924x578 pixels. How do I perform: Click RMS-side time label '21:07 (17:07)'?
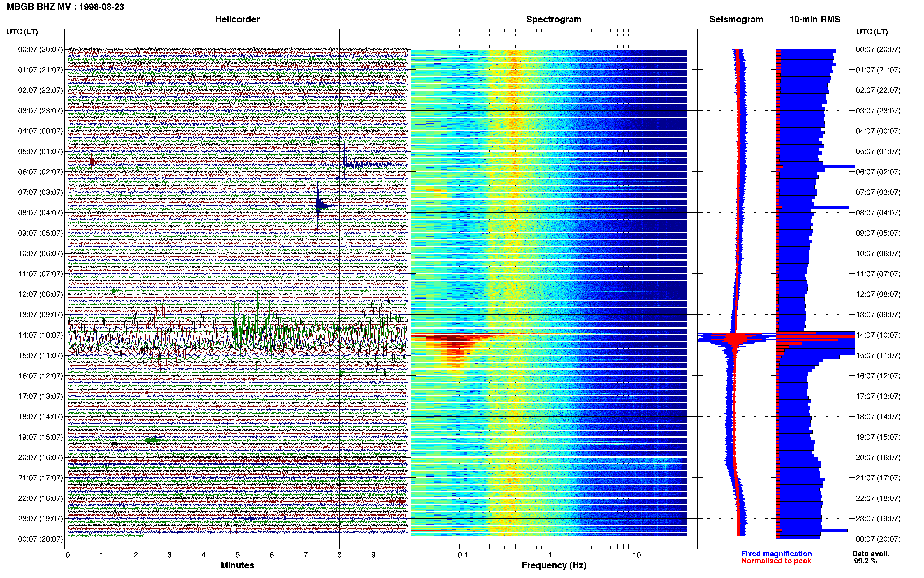point(878,478)
